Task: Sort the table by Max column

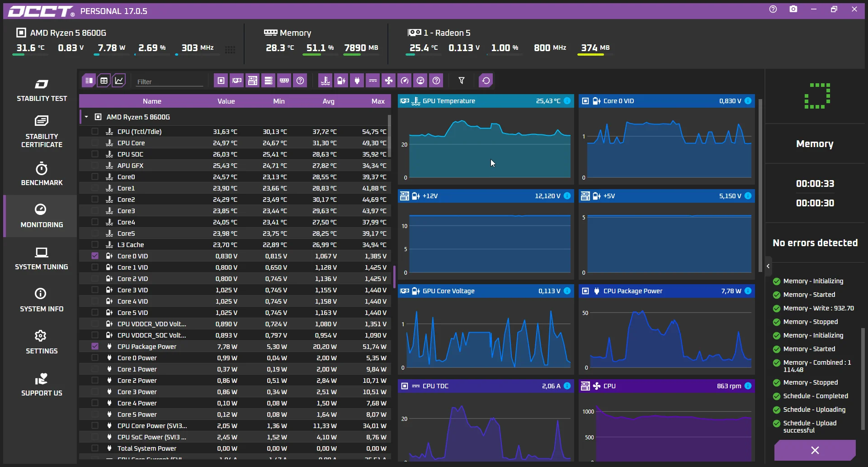Action: pyautogui.click(x=378, y=101)
